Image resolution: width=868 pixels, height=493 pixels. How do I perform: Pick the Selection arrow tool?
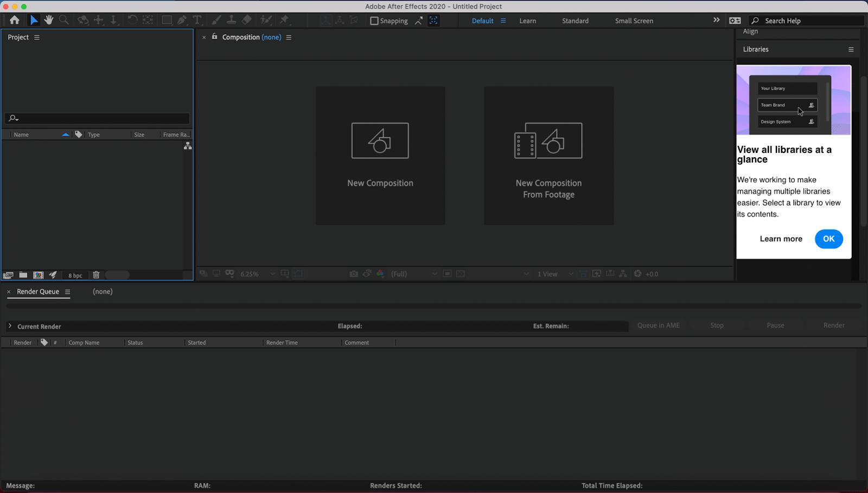[34, 20]
